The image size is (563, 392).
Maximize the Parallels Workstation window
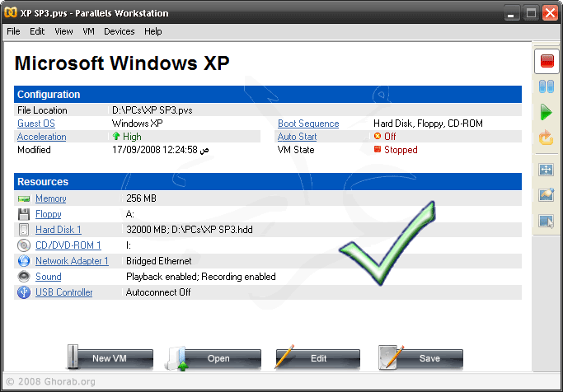pyautogui.click(x=531, y=14)
